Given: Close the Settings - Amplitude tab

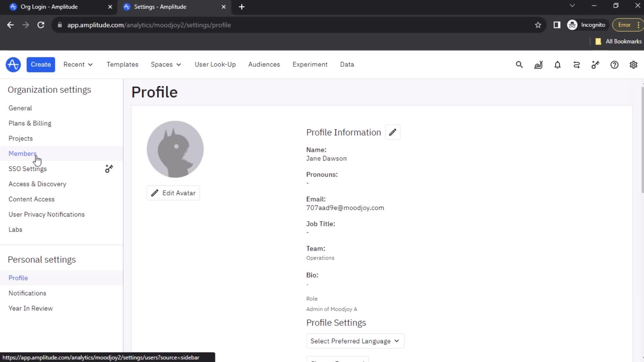Looking at the screenshot, I should point(224,7).
